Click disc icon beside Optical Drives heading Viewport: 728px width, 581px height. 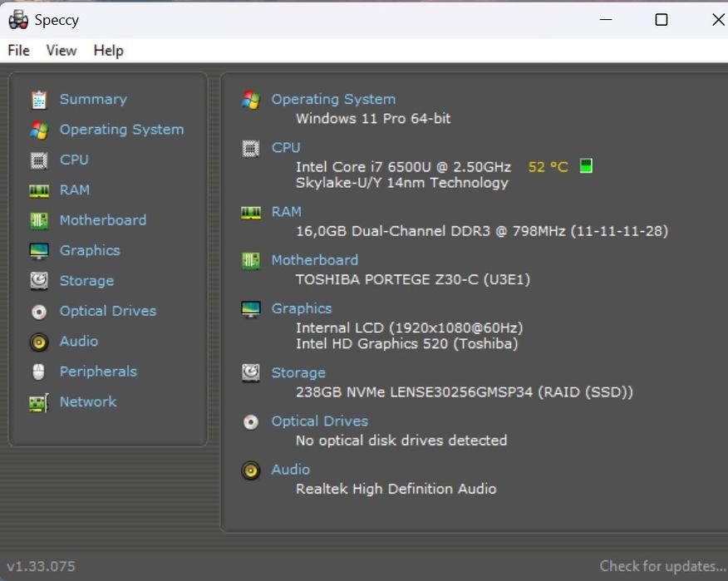click(251, 422)
